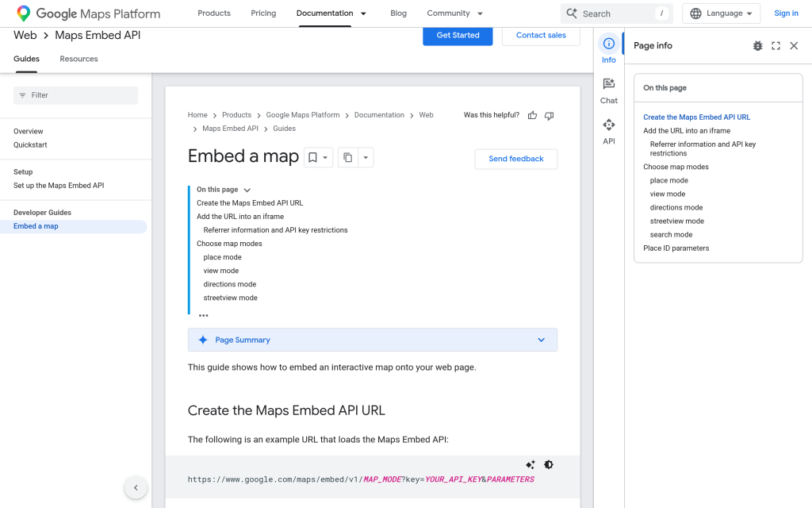
Task: Jump to Referrer information in page contents
Action: click(275, 230)
